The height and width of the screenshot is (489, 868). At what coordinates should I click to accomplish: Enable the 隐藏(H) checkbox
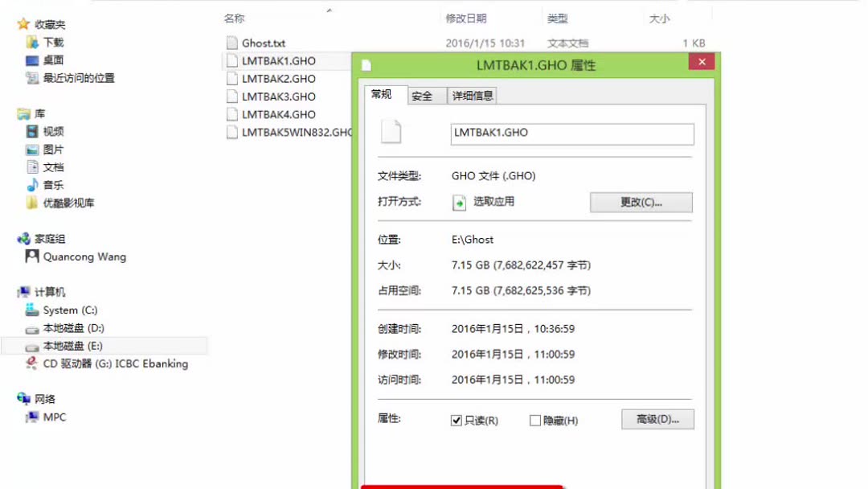(534, 418)
